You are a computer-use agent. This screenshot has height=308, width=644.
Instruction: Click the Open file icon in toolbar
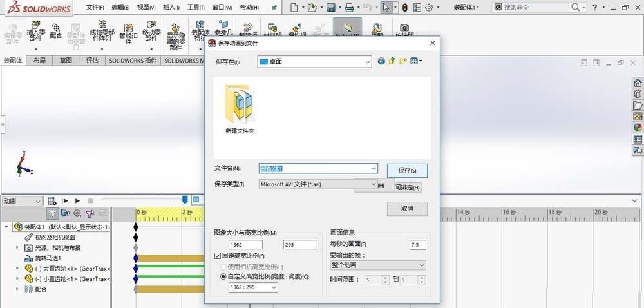coord(313,7)
